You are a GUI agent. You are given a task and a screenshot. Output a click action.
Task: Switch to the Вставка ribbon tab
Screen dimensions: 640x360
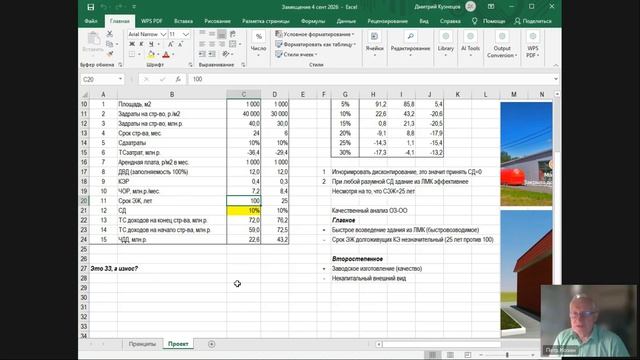coord(183,21)
